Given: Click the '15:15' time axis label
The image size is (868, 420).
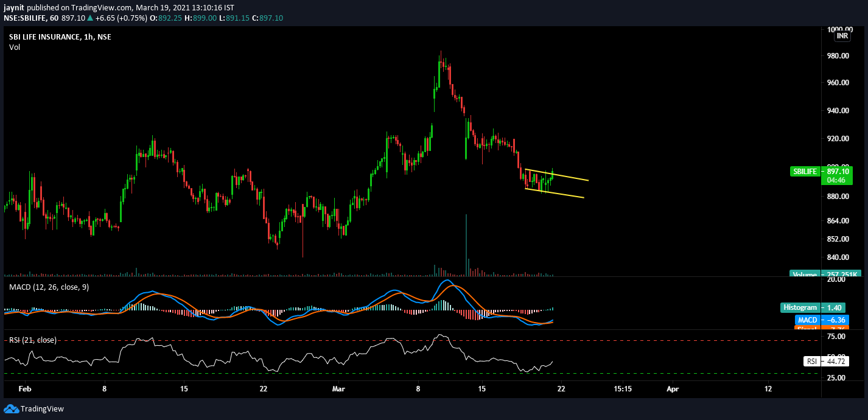Looking at the screenshot, I should [x=622, y=388].
